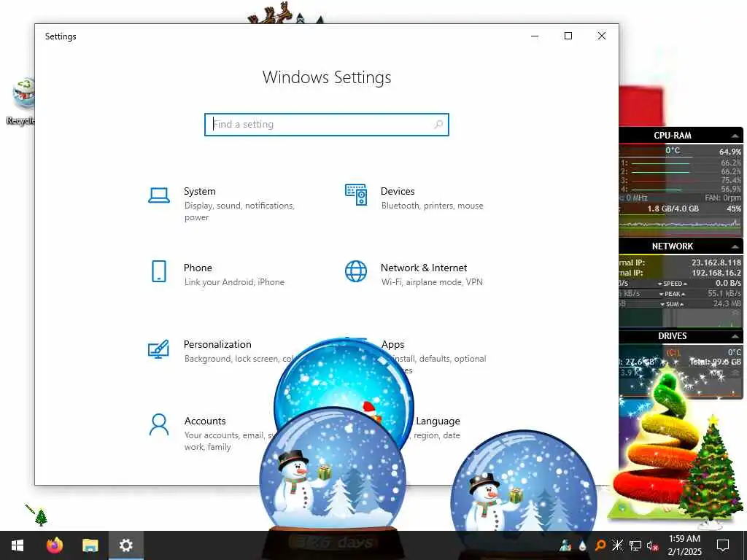Open the Devices category title
This screenshot has width=747, height=560.
(398, 191)
